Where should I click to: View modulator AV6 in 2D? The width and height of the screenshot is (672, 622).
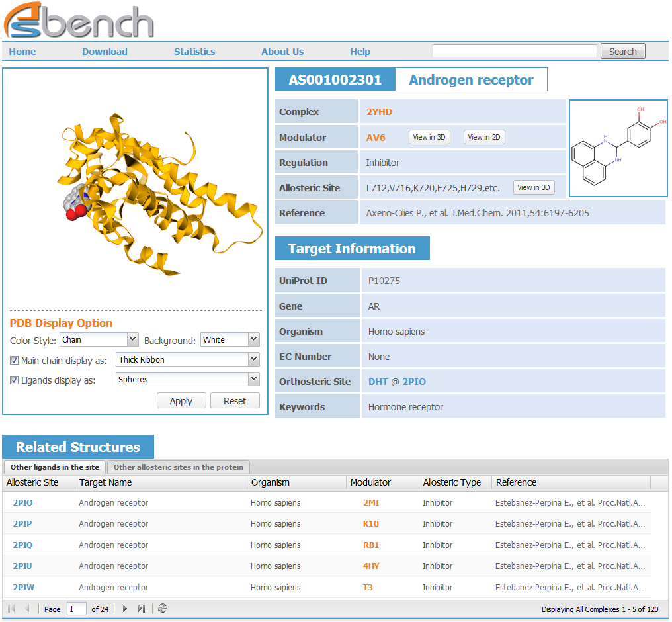[484, 137]
